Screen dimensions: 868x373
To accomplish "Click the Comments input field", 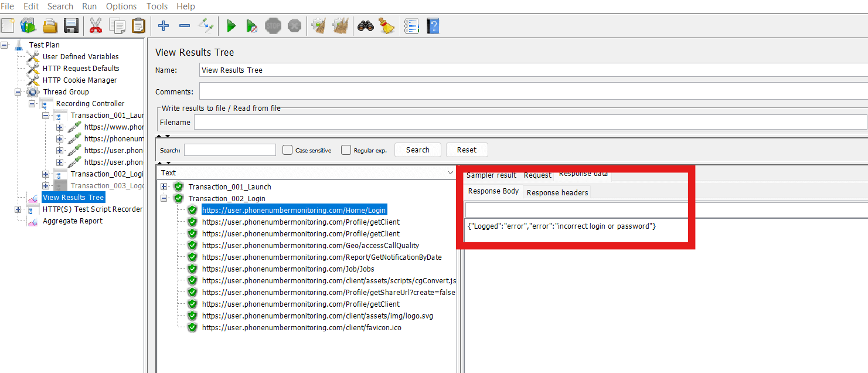I will click(x=533, y=91).
